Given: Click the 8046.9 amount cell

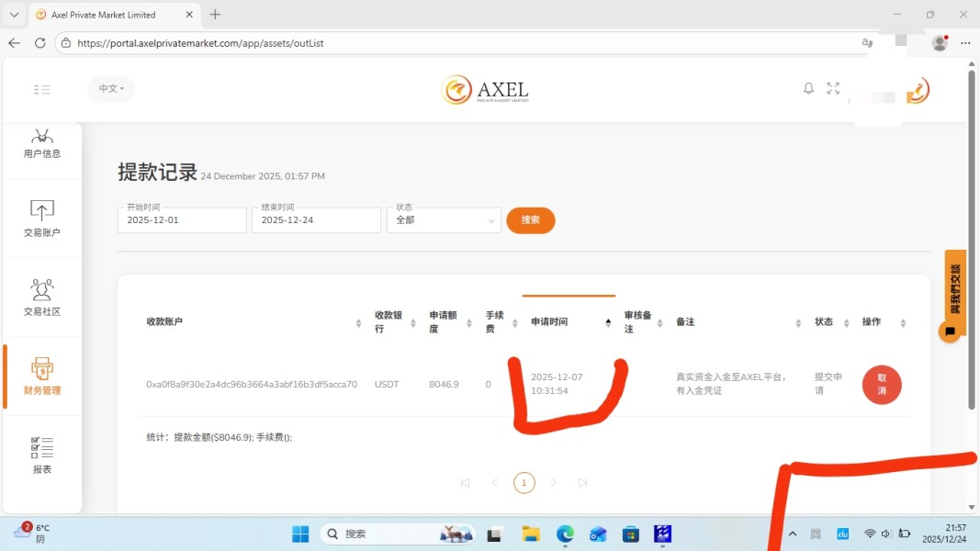Looking at the screenshot, I should 444,384.
